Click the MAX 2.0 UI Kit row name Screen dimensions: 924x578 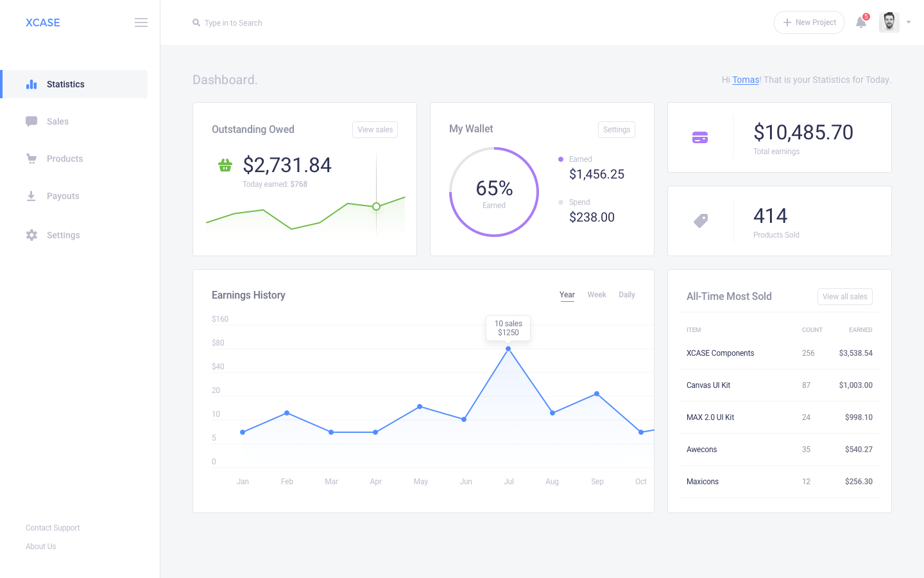pyautogui.click(x=710, y=417)
